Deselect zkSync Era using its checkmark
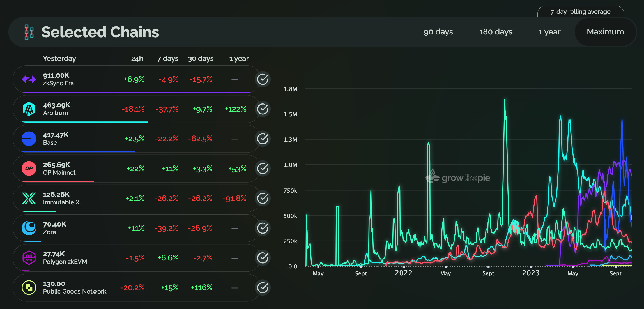Image resolution: width=644 pixels, height=309 pixels. click(263, 79)
